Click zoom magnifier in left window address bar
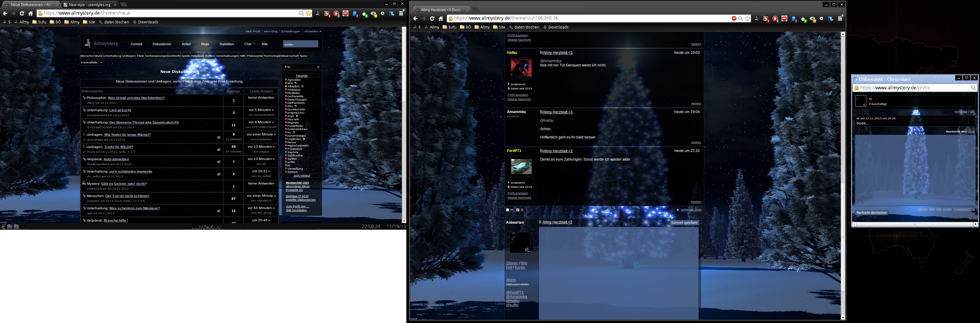The height and width of the screenshot is (323, 980). pos(301,13)
